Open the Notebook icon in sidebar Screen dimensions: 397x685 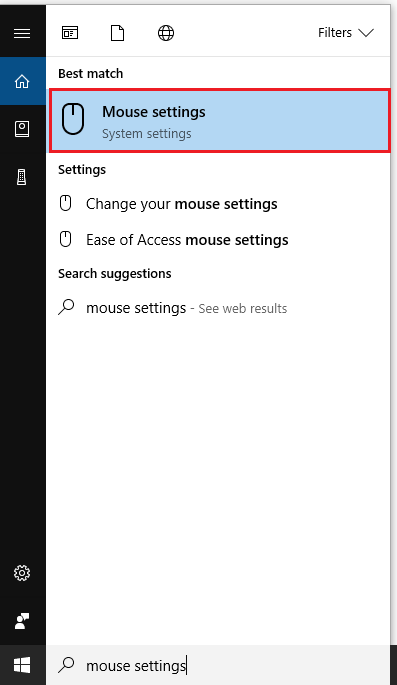(x=22, y=129)
